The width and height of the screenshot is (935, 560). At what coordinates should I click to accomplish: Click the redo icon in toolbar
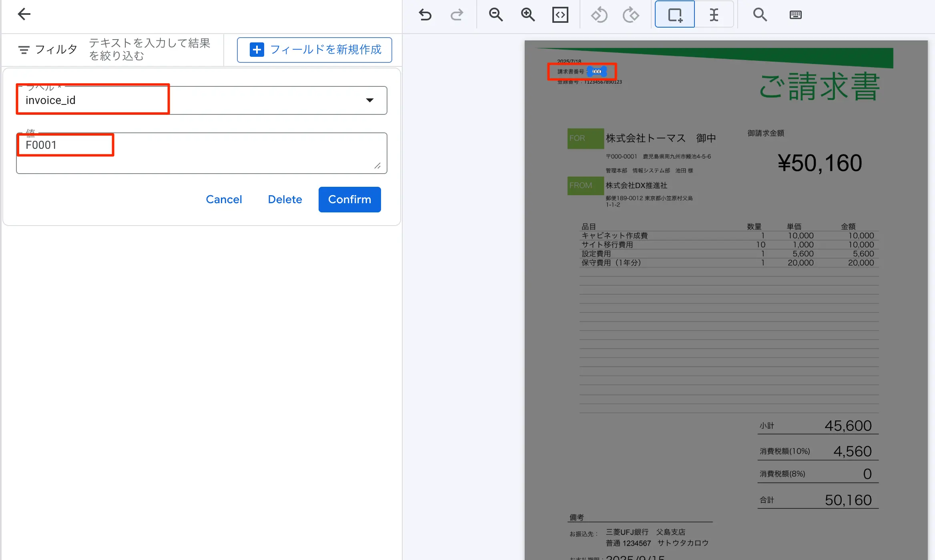click(457, 15)
